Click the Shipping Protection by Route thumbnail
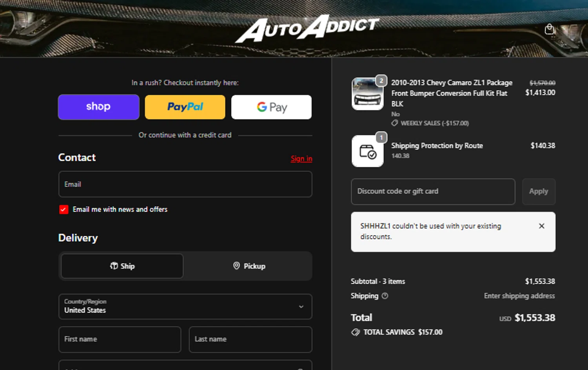588x370 pixels. (x=367, y=151)
